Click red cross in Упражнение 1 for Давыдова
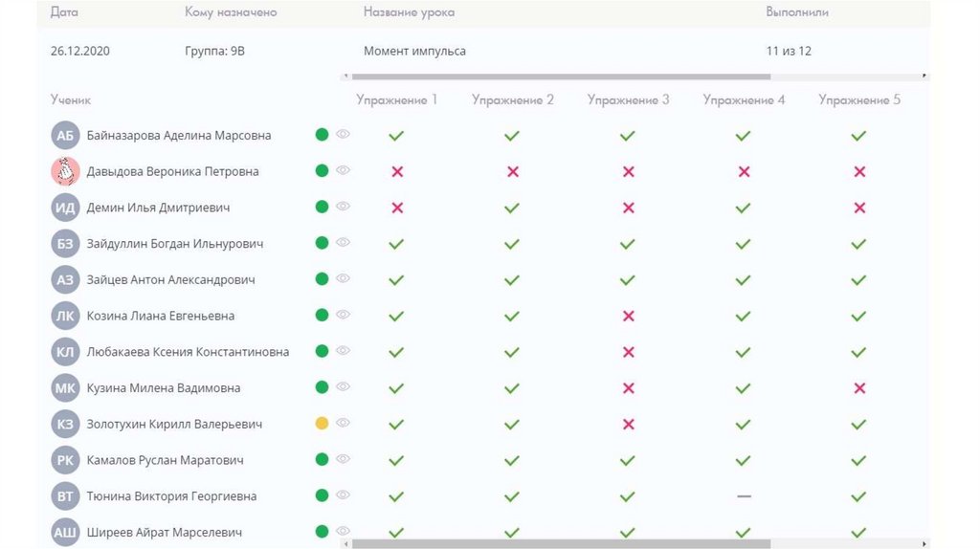 397,171
